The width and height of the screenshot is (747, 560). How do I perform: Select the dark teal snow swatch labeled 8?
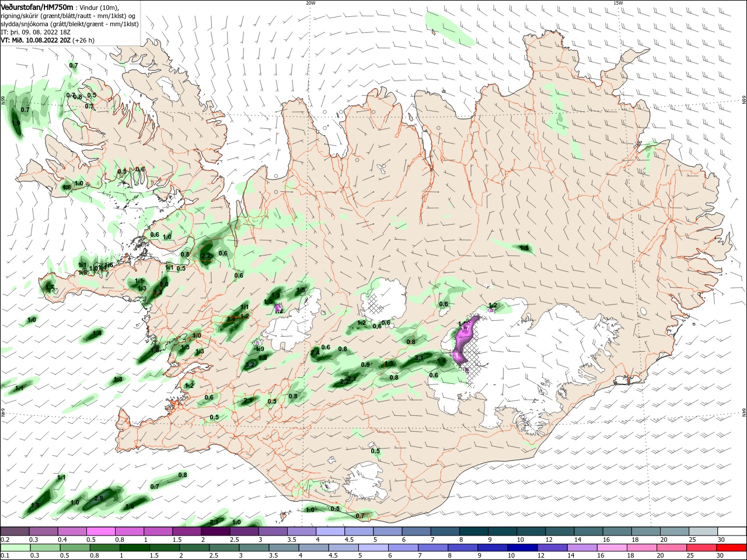[x=474, y=531]
